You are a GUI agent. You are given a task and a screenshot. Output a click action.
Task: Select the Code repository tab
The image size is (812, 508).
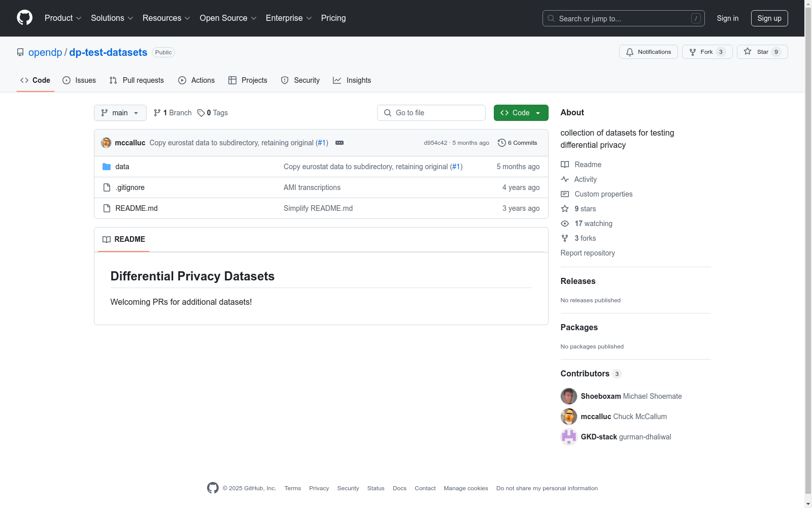coord(36,80)
